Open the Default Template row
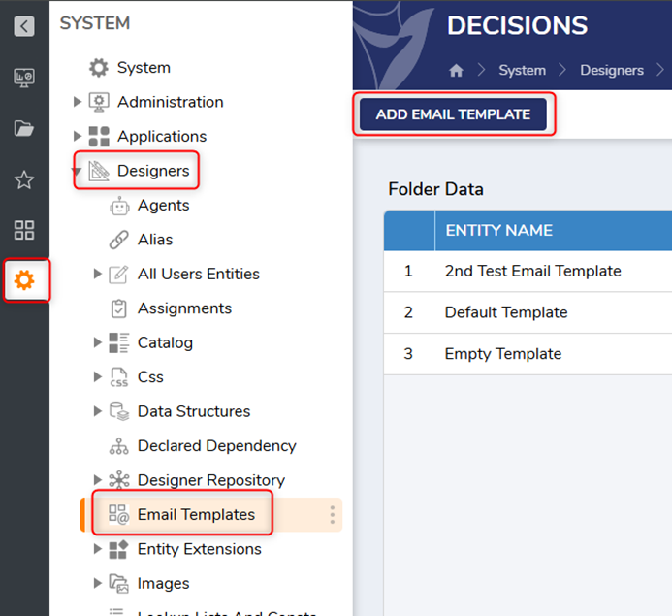Viewport: 672px width, 616px height. [506, 312]
